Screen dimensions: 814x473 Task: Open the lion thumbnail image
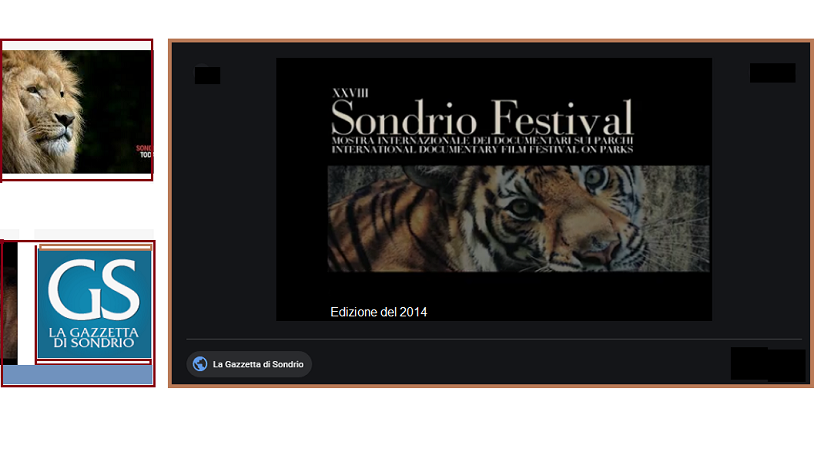pos(77,111)
